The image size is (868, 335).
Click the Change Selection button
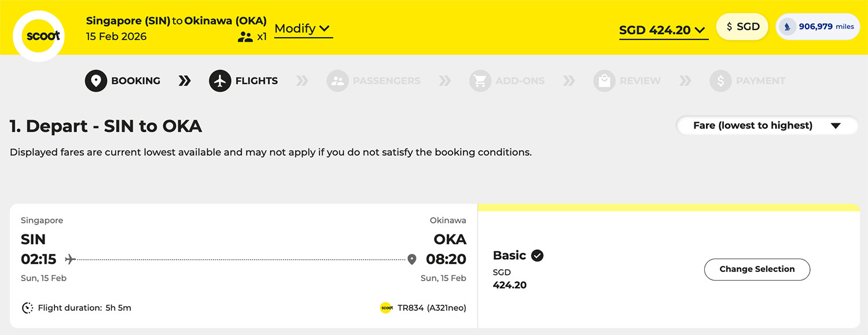tap(757, 269)
